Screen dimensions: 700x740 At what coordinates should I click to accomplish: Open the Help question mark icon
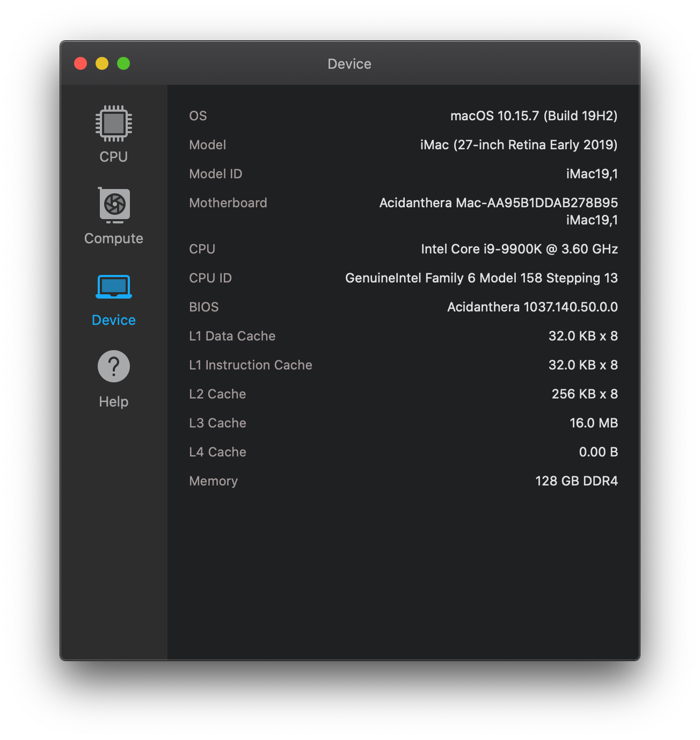[114, 366]
